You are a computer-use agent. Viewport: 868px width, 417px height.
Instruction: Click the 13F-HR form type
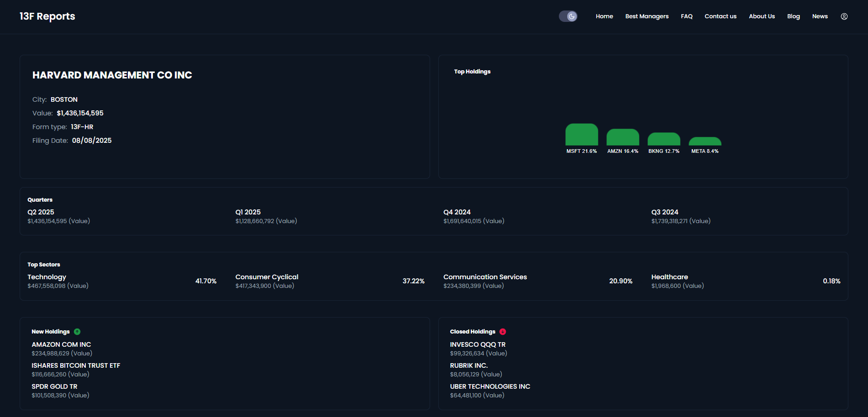(82, 127)
